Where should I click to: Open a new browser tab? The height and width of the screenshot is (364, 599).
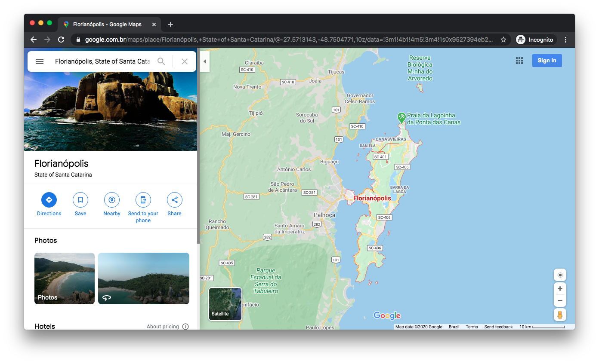pyautogui.click(x=170, y=24)
